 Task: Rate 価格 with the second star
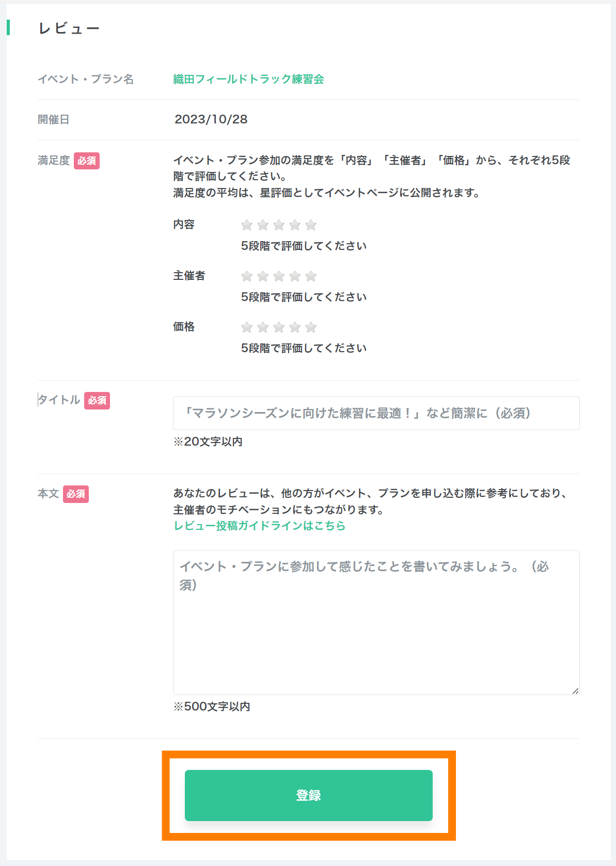[263, 327]
